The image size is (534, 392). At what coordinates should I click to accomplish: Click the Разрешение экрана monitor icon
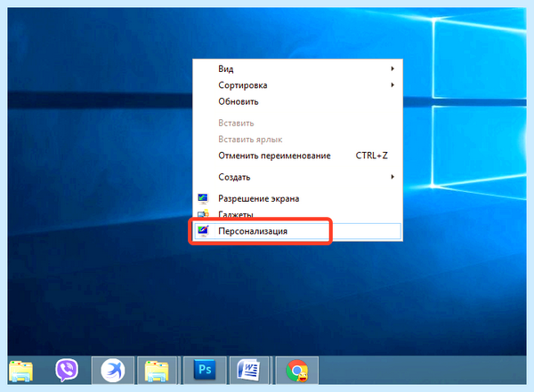[x=203, y=198]
